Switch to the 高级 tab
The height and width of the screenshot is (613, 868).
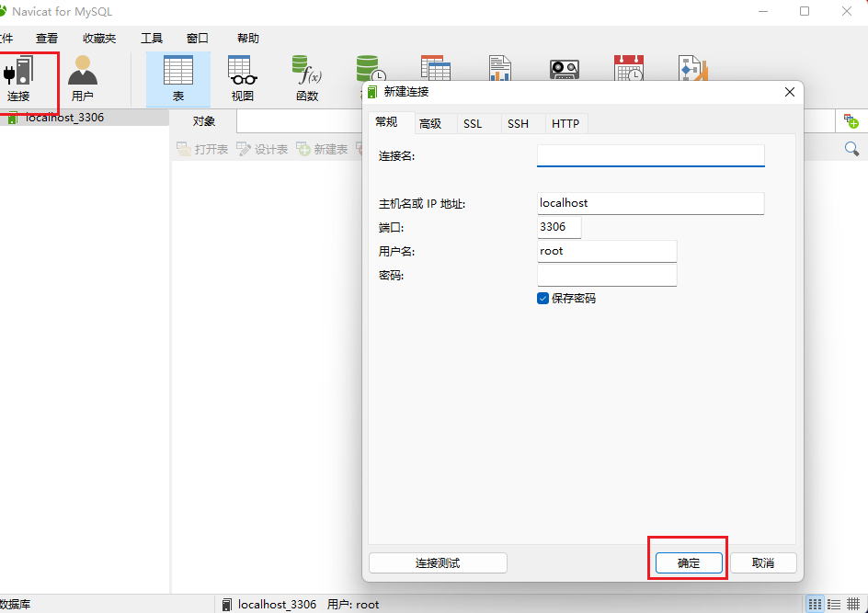(x=429, y=123)
